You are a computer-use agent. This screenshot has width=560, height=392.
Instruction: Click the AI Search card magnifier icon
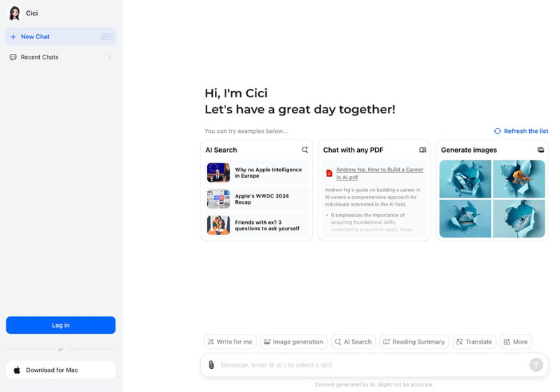coord(304,150)
